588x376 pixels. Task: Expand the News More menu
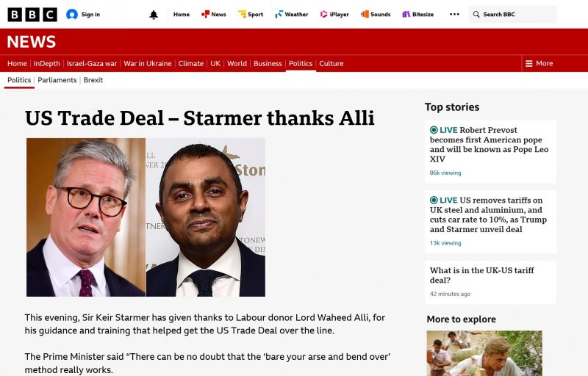tap(538, 63)
